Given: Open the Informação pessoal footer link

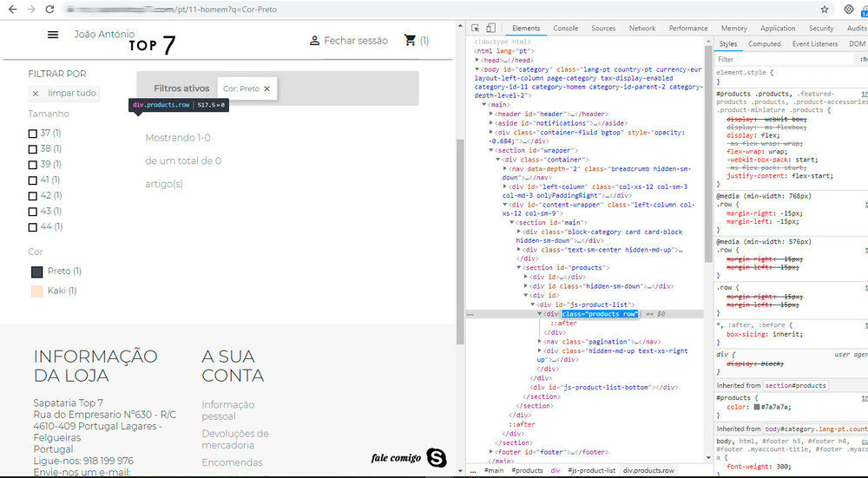Looking at the screenshot, I should [228, 410].
